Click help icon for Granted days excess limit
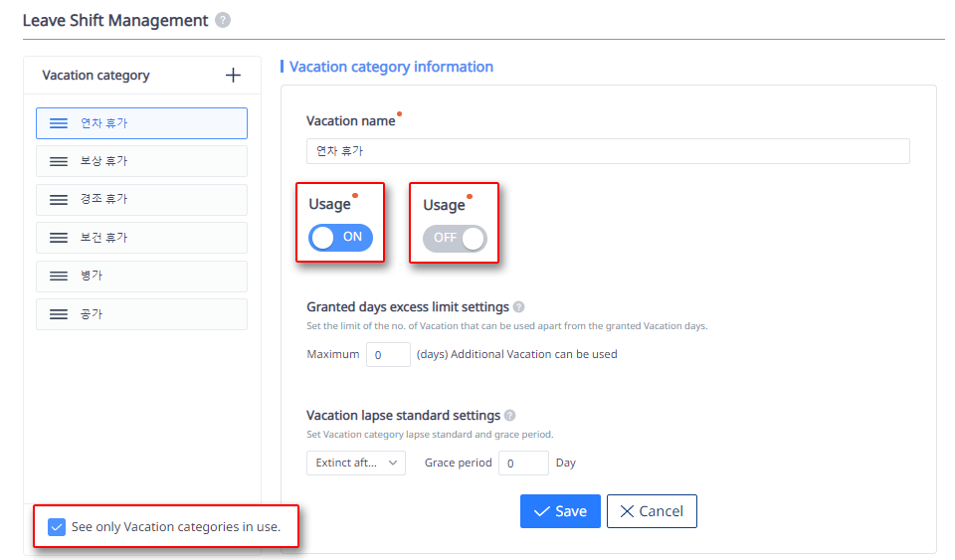Screen dimensions: 955x560 pyautogui.click(x=518, y=306)
